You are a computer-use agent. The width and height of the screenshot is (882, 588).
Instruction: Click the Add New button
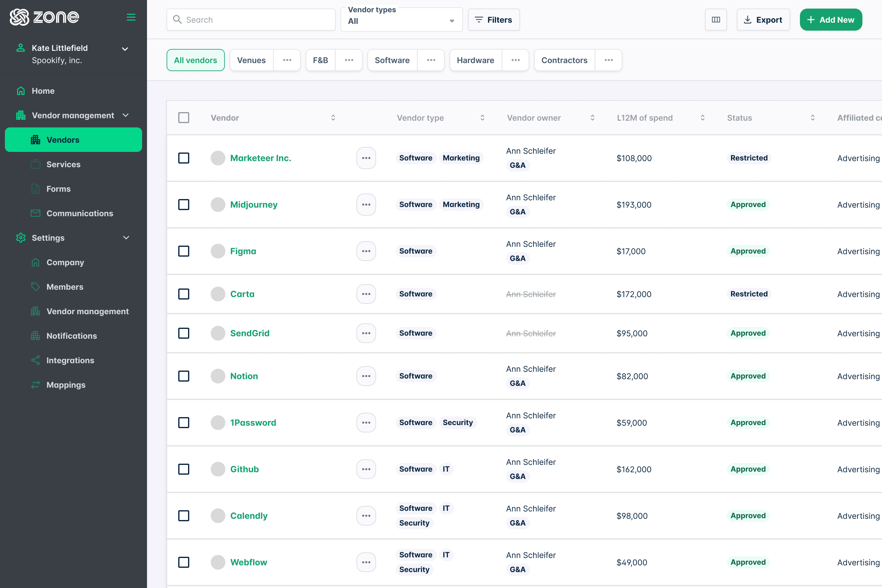[x=831, y=20]
